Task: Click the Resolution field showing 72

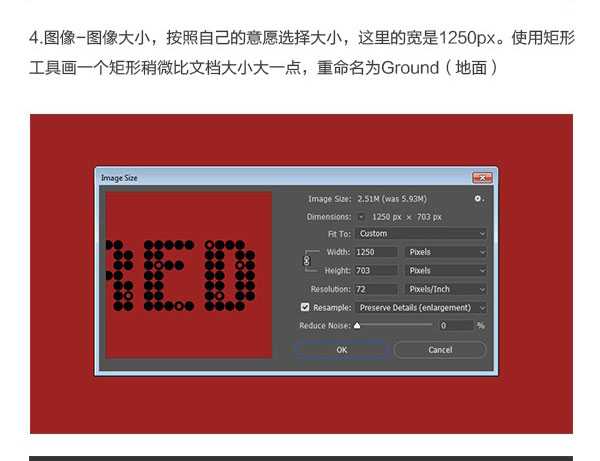Action: pos(377,289)
